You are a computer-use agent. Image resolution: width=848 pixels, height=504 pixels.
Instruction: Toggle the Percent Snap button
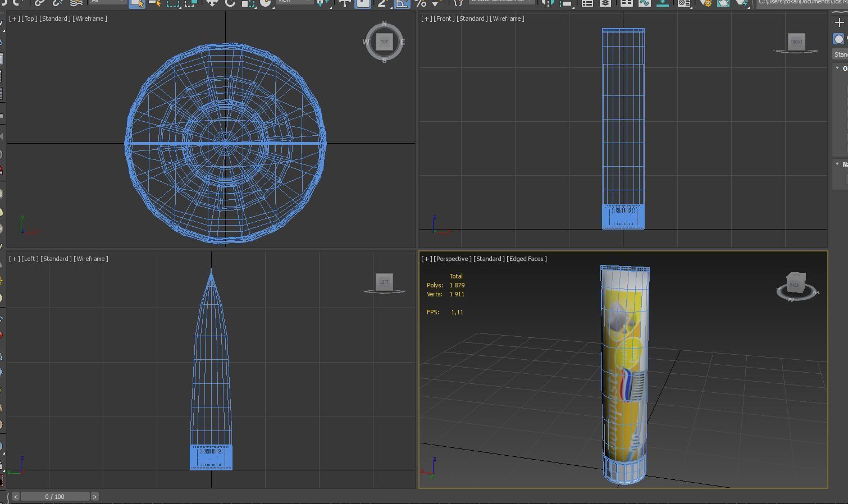pos(420,3)
